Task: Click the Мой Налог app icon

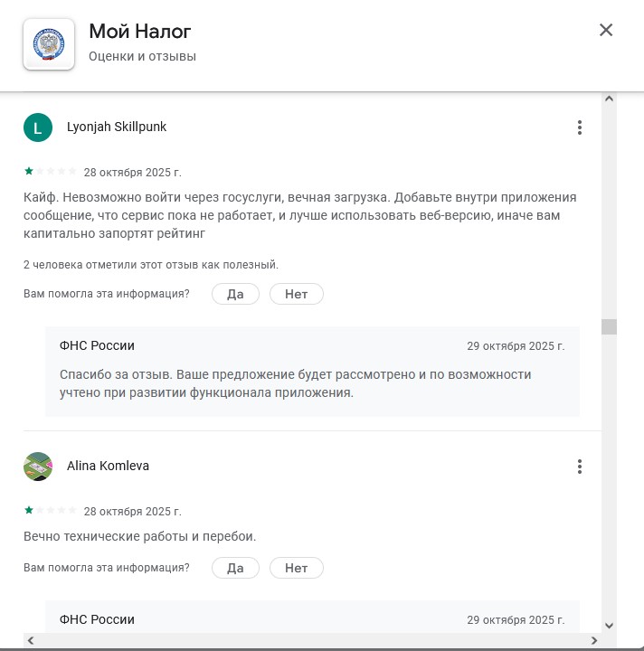Action: point(49,43)
